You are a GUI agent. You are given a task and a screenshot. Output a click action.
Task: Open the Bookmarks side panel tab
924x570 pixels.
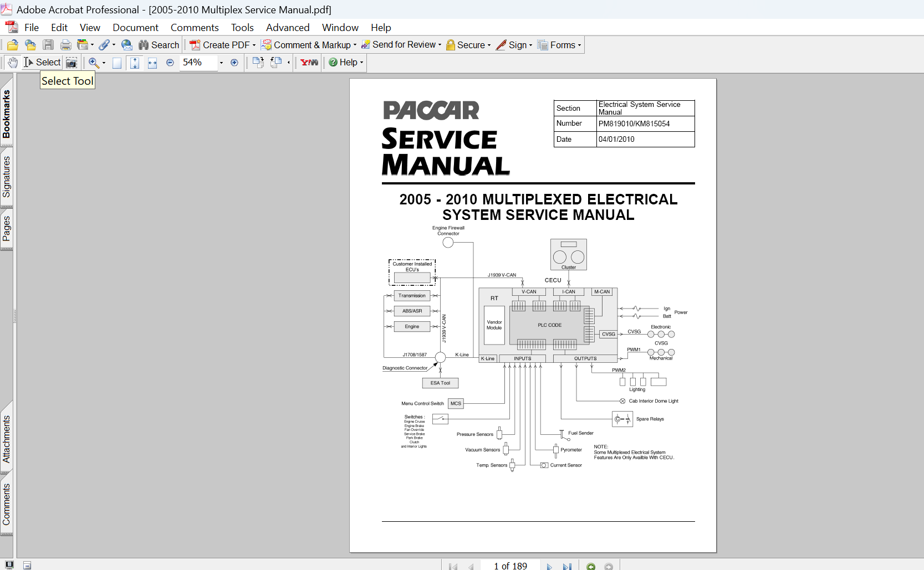tap(7, 114)
